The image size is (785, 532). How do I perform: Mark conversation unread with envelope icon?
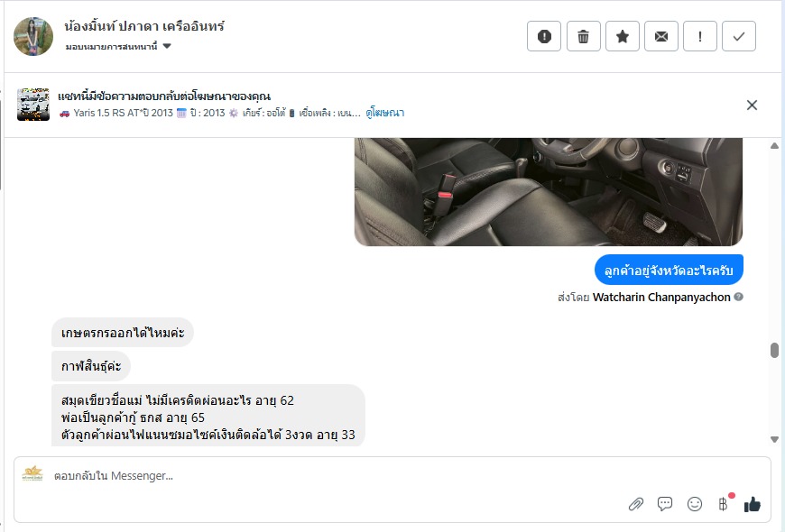[660, 36]
